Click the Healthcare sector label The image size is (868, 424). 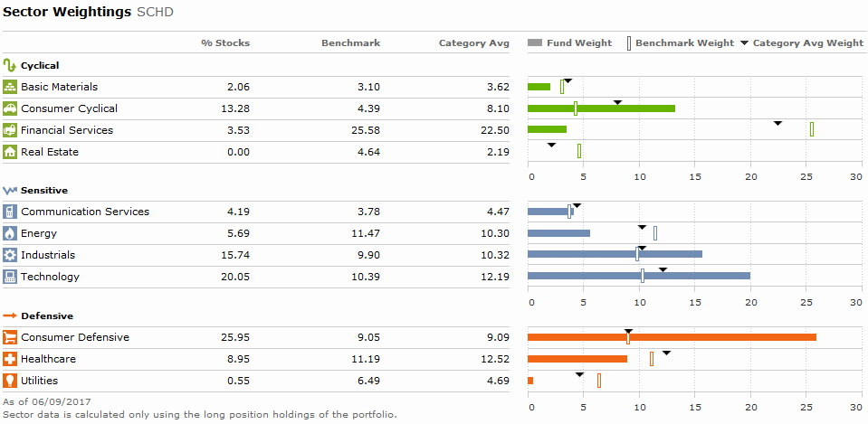point(49,359)
